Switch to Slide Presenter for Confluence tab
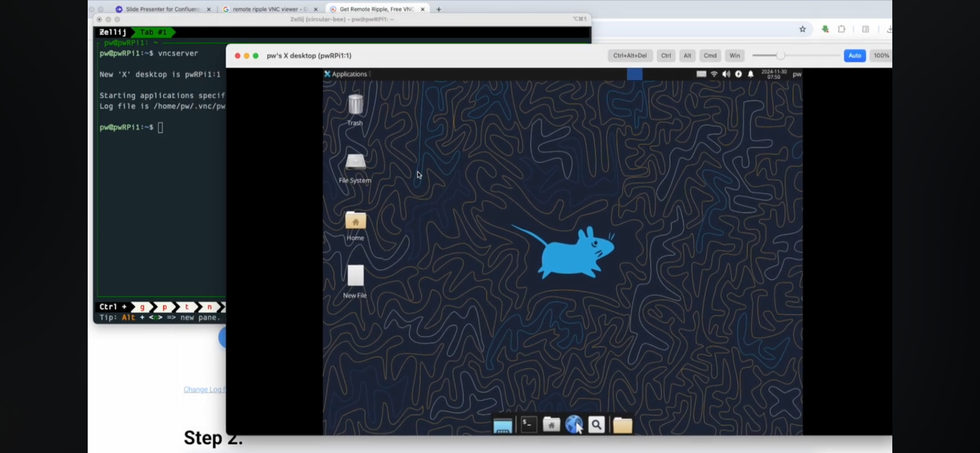 [163, 9]
